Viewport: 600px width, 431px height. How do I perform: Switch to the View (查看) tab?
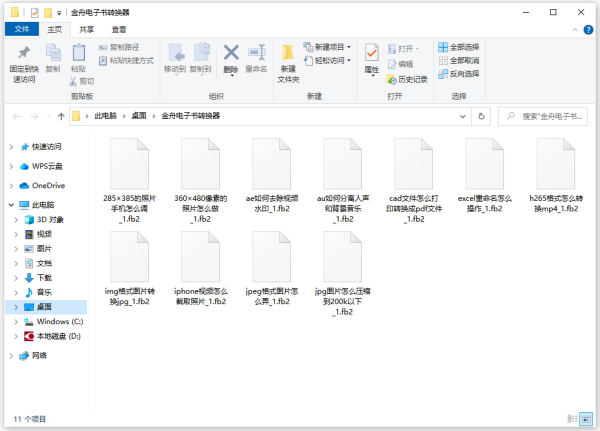(119, 29)
